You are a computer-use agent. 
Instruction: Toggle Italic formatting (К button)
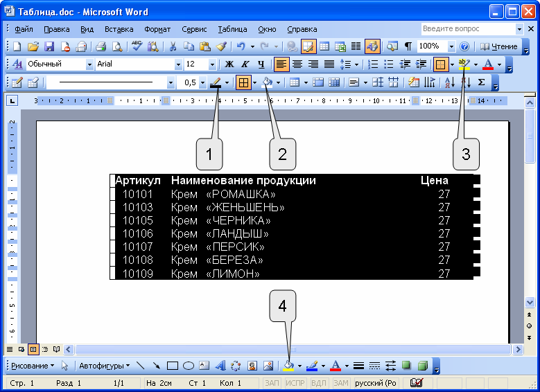click(x=245, y=64)
